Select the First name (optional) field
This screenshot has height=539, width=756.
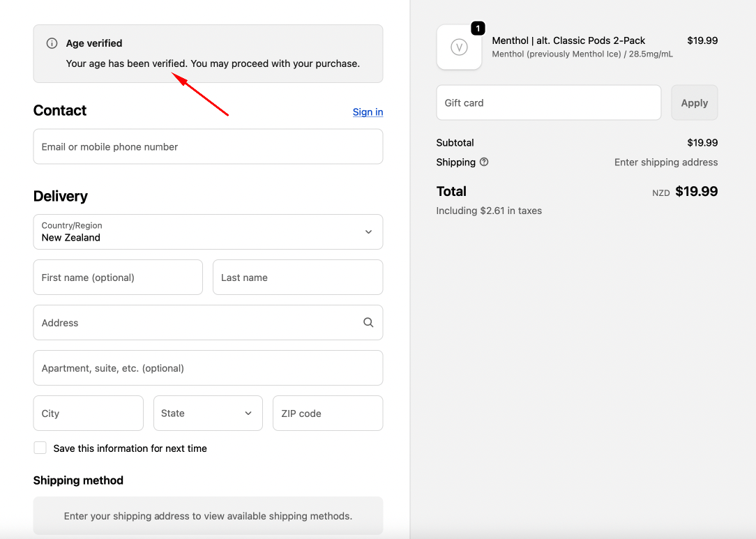[118, 278]
